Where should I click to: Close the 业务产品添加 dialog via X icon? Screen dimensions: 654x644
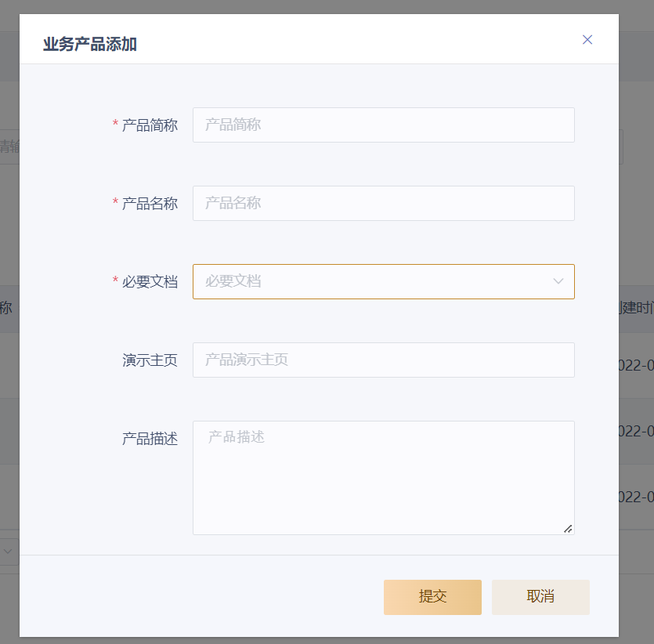[x=587, y=40]
